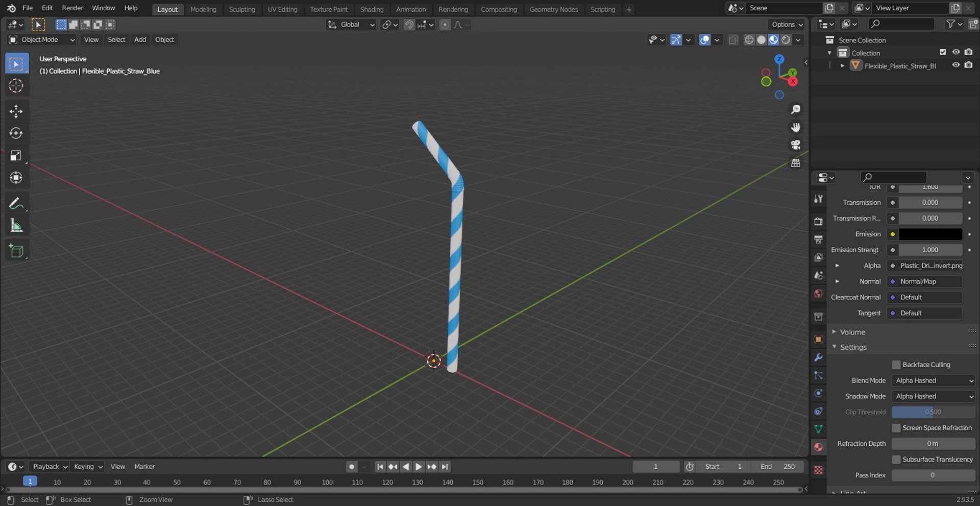This screenshot has width=980, height=506.
Task: Play the animation forward
Action: tap(419, 467)
